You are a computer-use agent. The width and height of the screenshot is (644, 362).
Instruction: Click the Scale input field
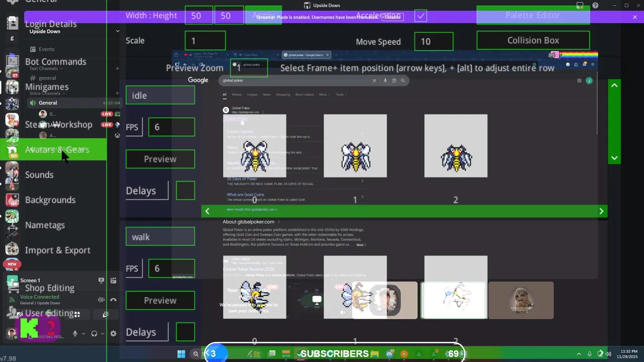pos(205,41)
